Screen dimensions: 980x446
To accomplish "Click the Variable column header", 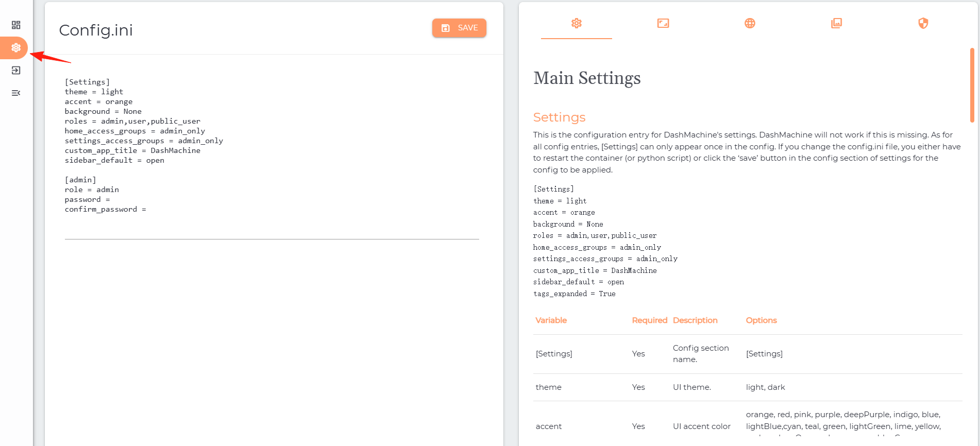I will pos(551,320).
